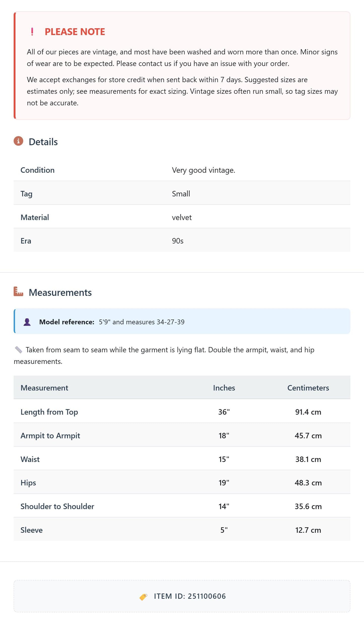
Task: Click the Model reference label
Action: click(67, 322)
